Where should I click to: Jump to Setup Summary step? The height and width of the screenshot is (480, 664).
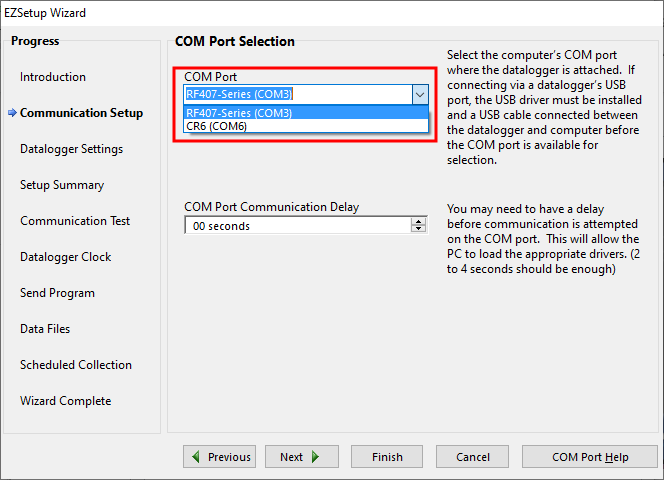[x=62, y=185]
